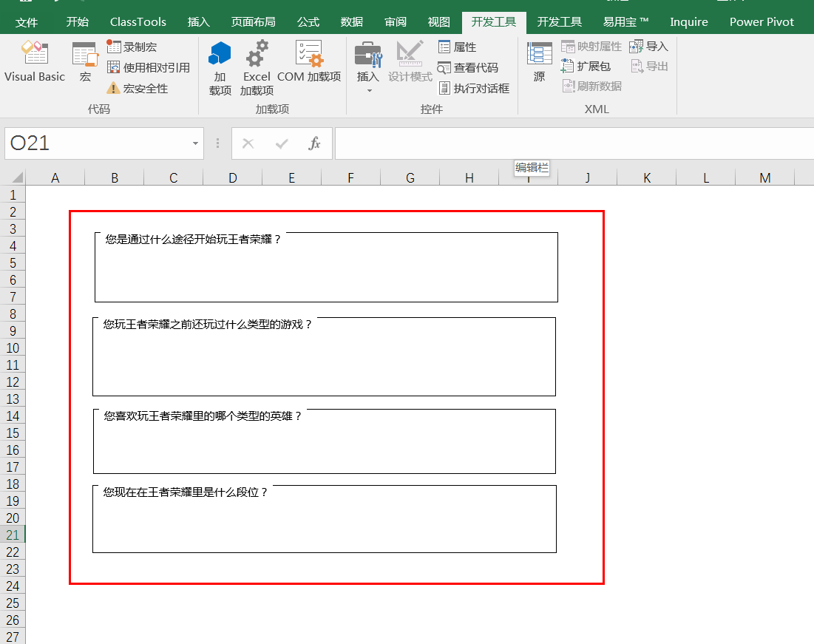Switch to the 公式 formulas tab

point(308,22)
